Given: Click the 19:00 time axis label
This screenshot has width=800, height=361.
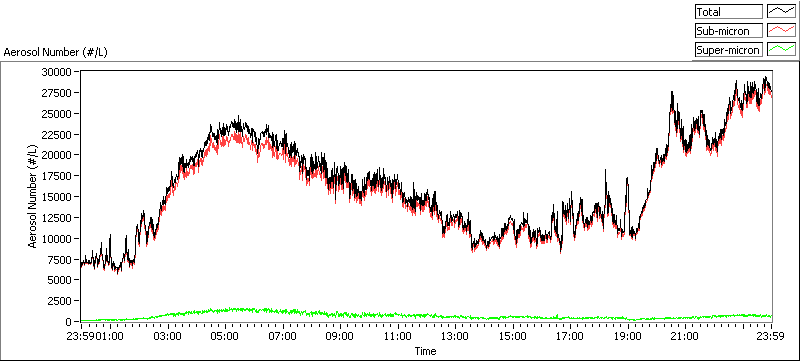Looking at the screenshot, I should 628,336.
